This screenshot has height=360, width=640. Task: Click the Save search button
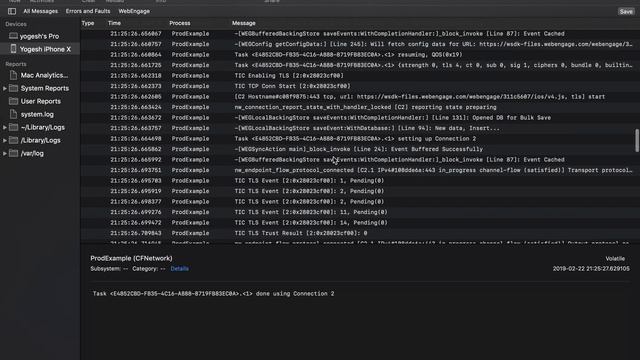pos(626,11)
